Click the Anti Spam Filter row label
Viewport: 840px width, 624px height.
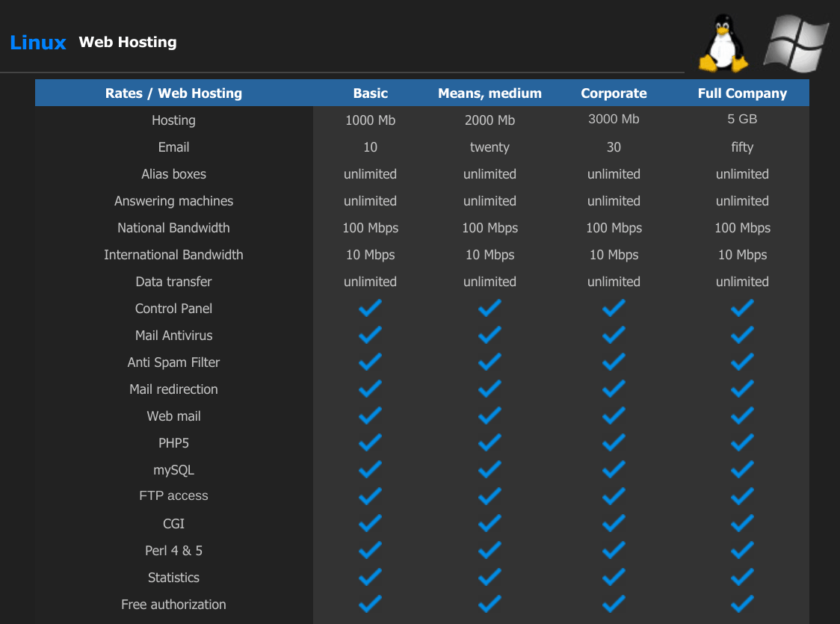[x=173, y=362]
